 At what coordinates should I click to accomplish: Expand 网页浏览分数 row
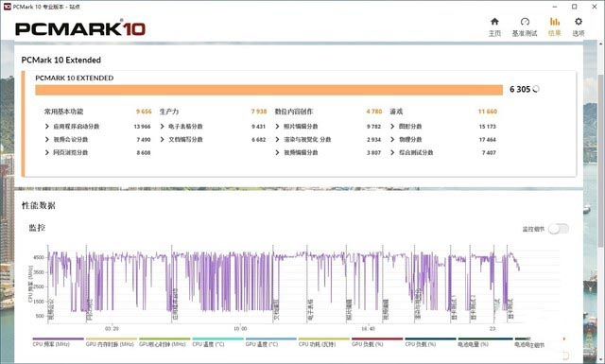point(46,152)
